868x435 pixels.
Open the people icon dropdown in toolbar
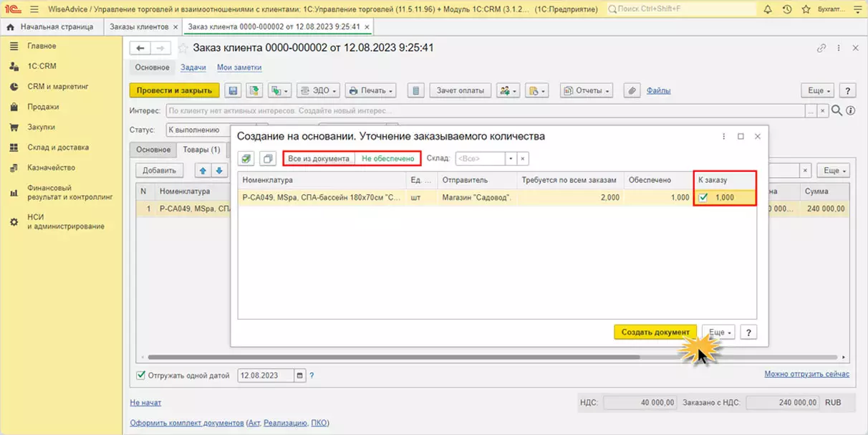point(508,91)
